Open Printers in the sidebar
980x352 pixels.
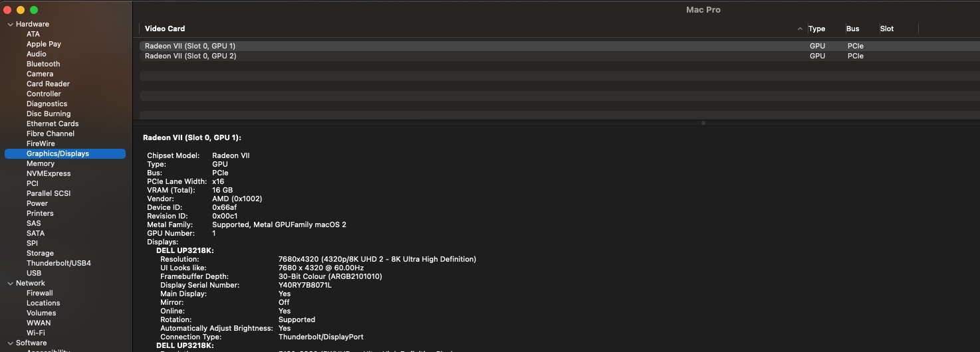click(40, 213)
